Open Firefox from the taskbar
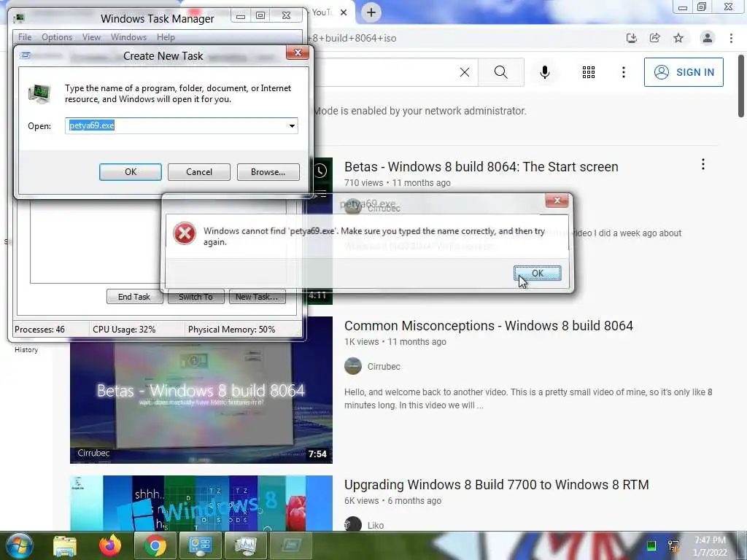 110,546
